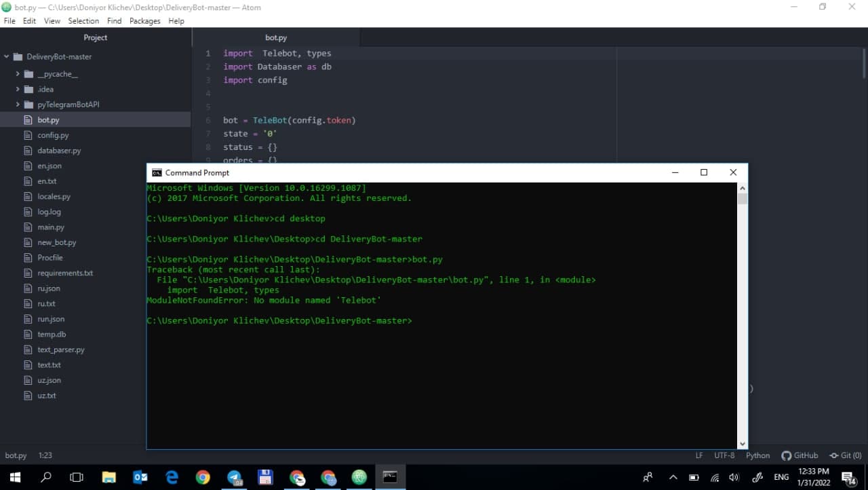Expand the __pycache__ folder
This screenshot has width=868, height=490.
click(18, 73)
